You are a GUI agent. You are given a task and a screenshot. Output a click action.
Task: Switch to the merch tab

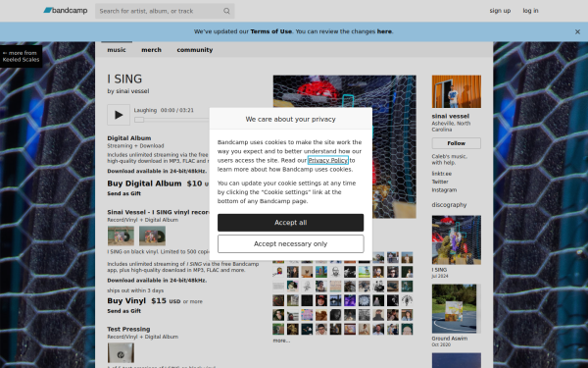(152, 50)
